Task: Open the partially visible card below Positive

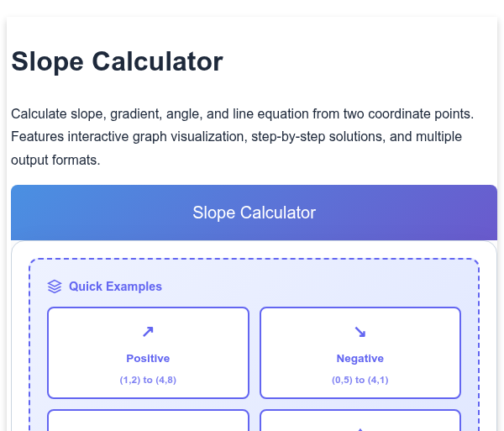Action: pyautogui.click(x=148, y=420)
